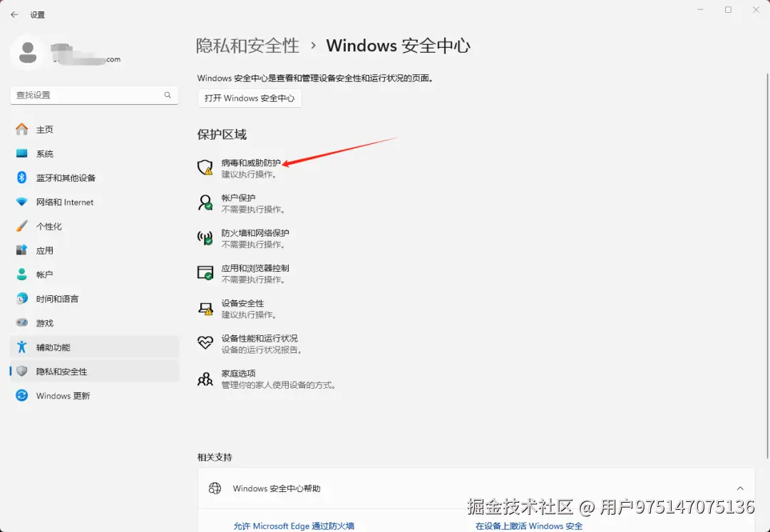Image resolution: width=770 pixels, height=532 pixels.
Task: Click the 帐户 person icon in sidebar
Action: pos(21,274)
